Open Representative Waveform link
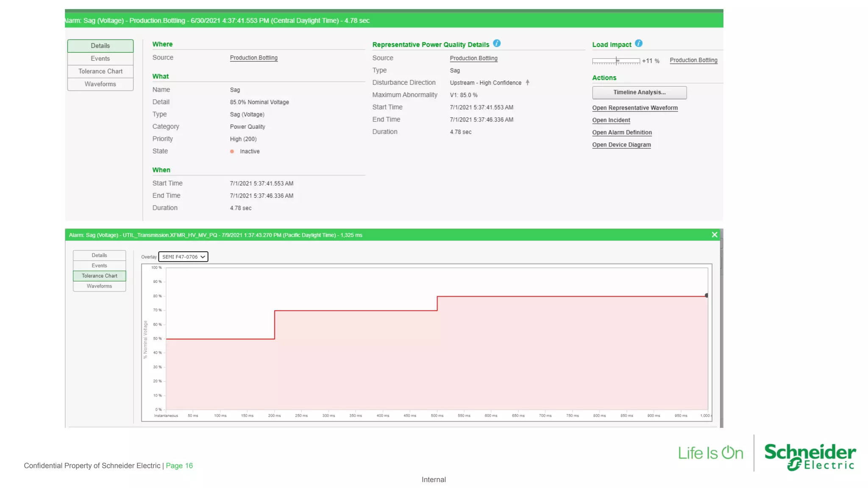 pyautogui.click(x=635, y=108)
